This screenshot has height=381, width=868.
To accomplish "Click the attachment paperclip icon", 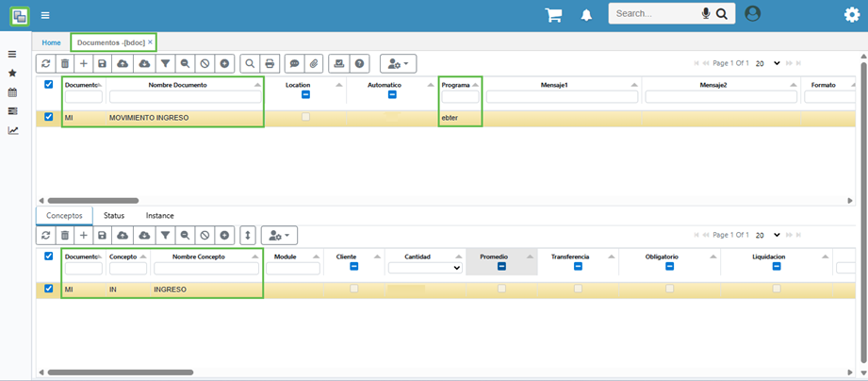I will [315, 63].
